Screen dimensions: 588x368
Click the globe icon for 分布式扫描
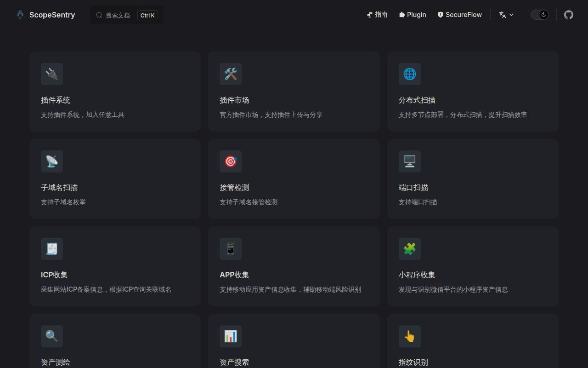point(410,74)
